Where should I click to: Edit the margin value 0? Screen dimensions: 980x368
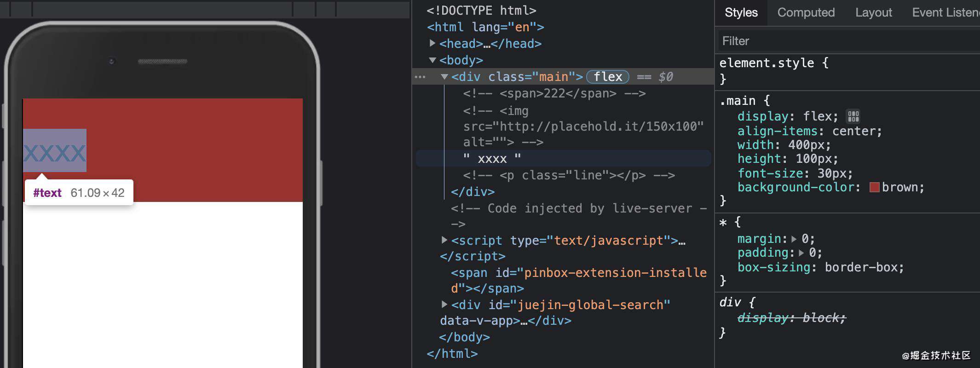tap(805, 239)
